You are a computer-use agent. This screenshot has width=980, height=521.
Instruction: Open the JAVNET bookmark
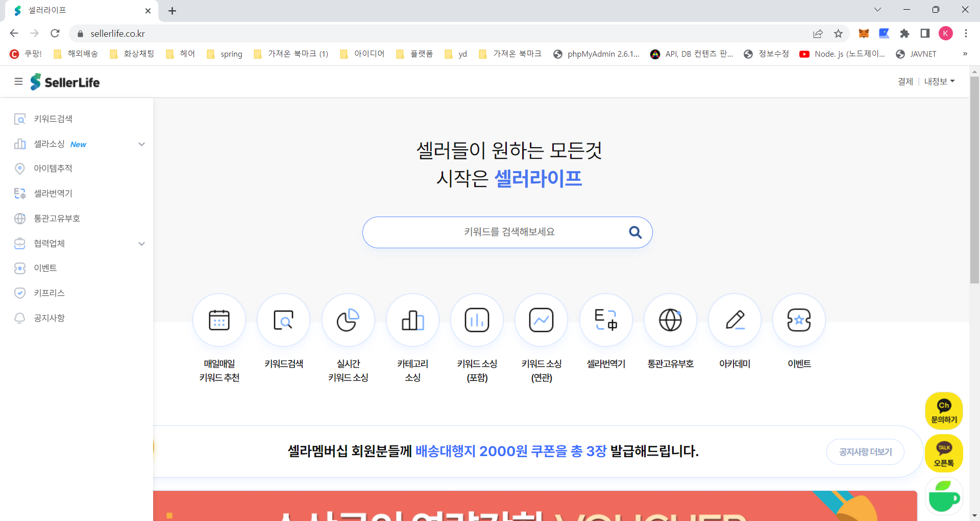[916, 54]
